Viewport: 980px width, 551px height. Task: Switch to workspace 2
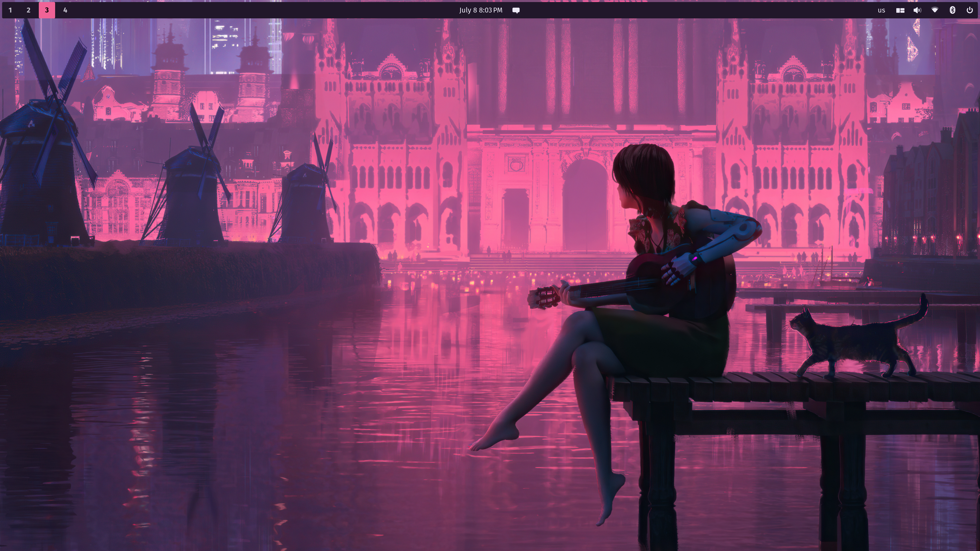tap(29, 10)
